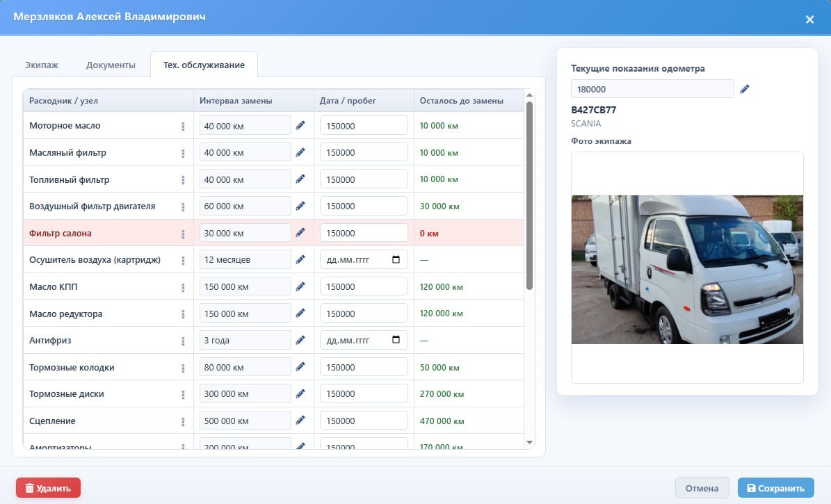Click pencil icon next to odometer reading
Image resolution: width=831 pixels, height=504 pixels.
tap(745, 89)
